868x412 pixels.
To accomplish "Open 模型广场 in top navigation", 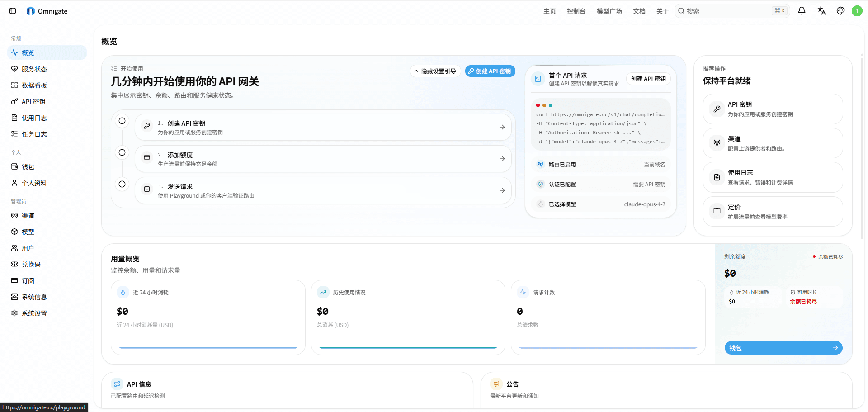I will point(609,11).
